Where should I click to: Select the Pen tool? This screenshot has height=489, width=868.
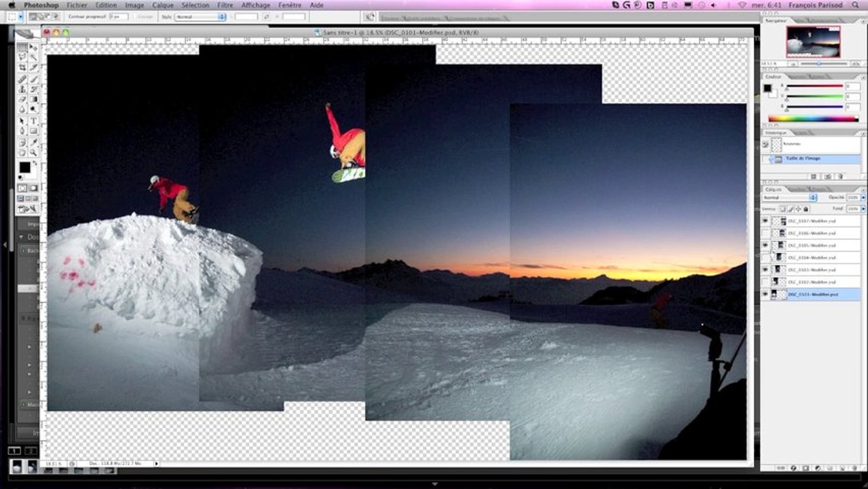22,130
